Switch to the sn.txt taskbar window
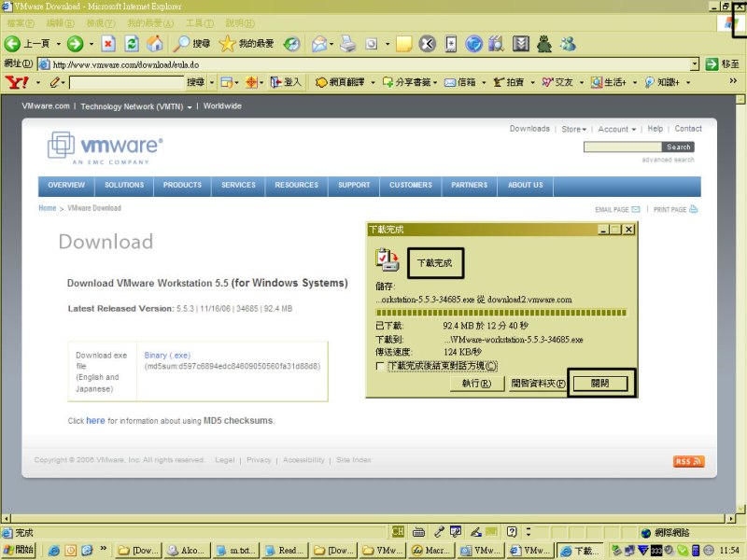 click(x=236, y=551)
